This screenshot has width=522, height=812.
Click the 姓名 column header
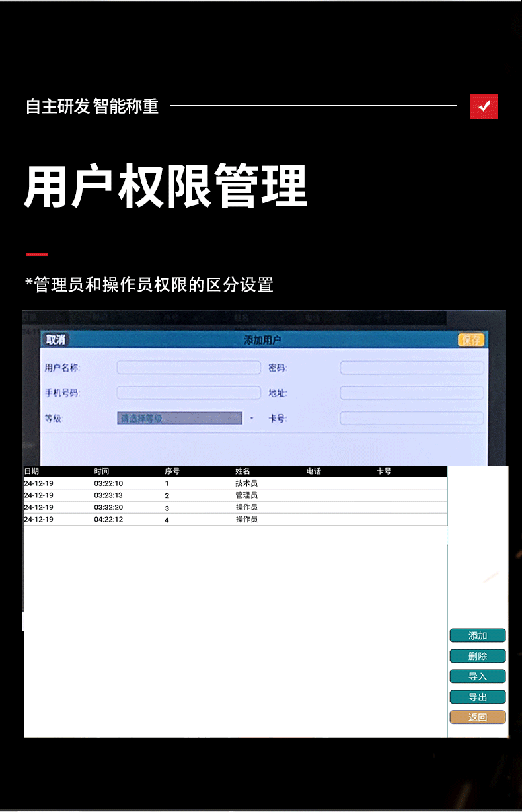pyautogui.click(x=242, y=471)
